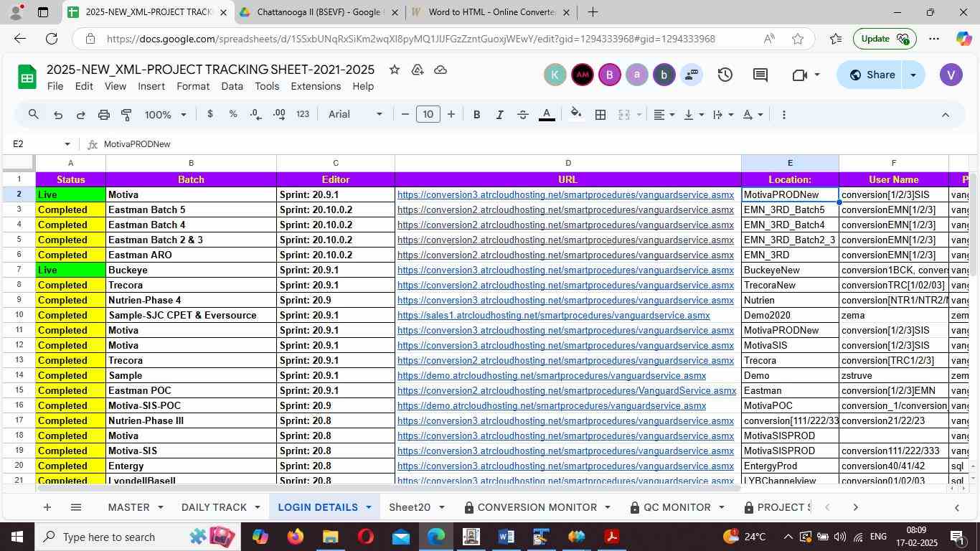The height and width of the screenshot is (551, 980).
Task: Open the Motiva row 2 URL link
Action: point(565,194)
